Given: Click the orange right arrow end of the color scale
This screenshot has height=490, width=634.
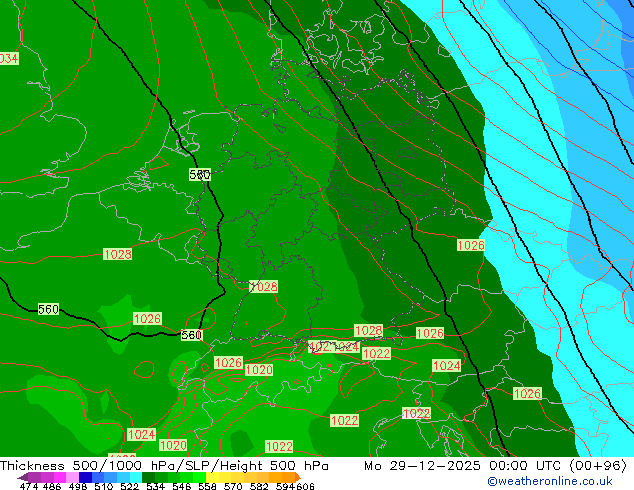Looking at the screenshot, I should point(298,477).
